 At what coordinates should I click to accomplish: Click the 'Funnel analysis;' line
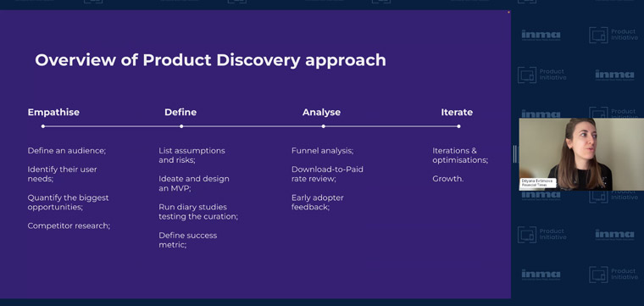tap(322, 151)
